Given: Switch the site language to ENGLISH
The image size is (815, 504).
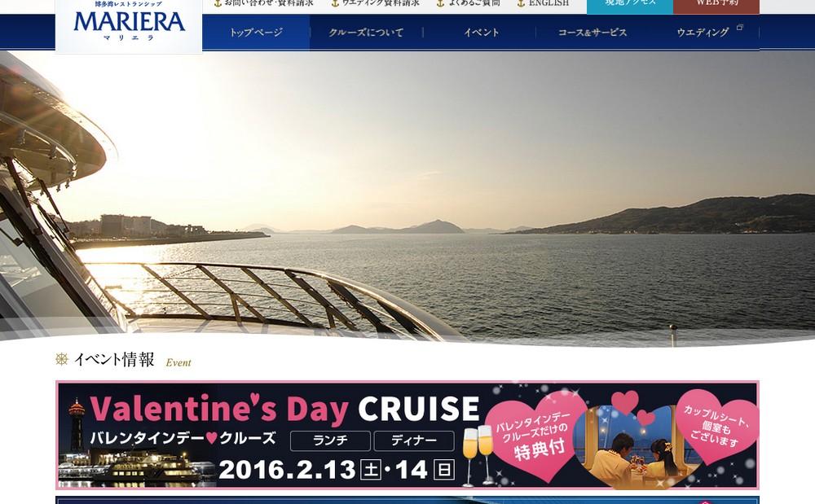Looking at the screenshot, I should pos(548,3).
